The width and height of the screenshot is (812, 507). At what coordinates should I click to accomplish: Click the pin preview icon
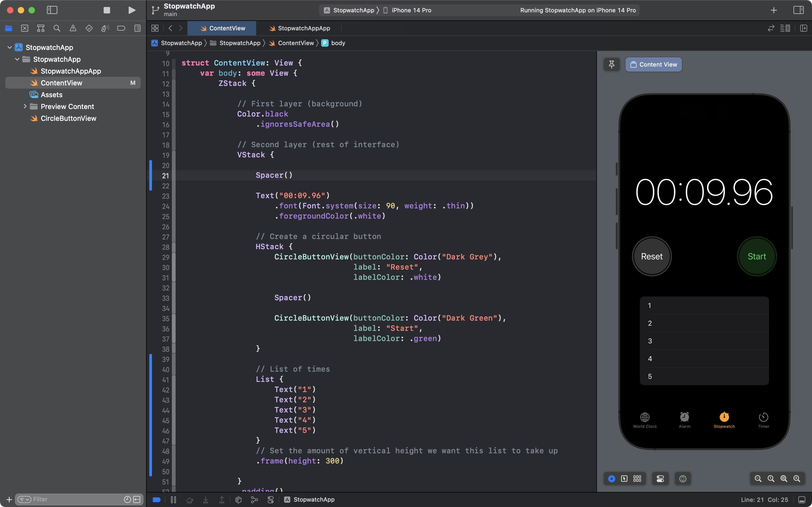[611, 64]
